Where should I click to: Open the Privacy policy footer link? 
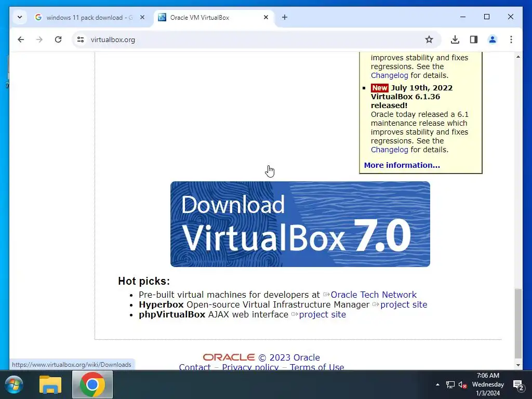click(x=250, y=367)
